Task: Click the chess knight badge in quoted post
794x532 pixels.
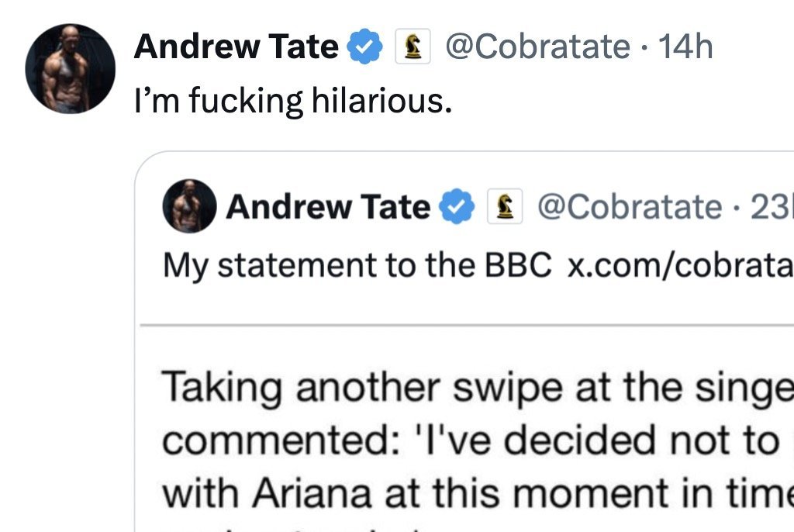Action: tap(504, 207)
